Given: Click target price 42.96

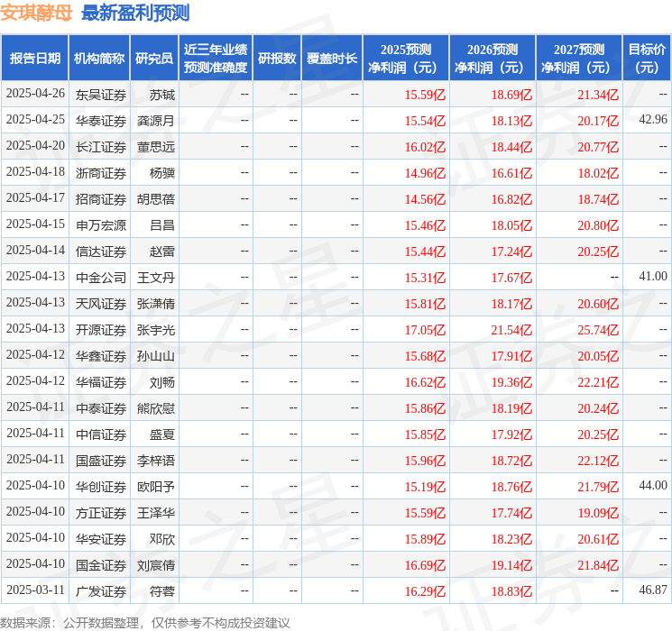Looking at the screenshot, I should 653,120.
